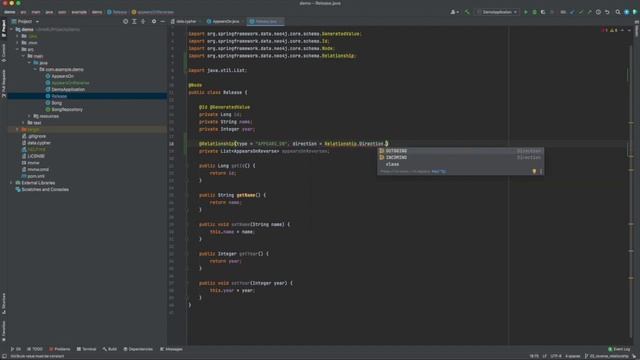Collapse the src folder in project tree
Screen dimensions: 640x360
18,49
